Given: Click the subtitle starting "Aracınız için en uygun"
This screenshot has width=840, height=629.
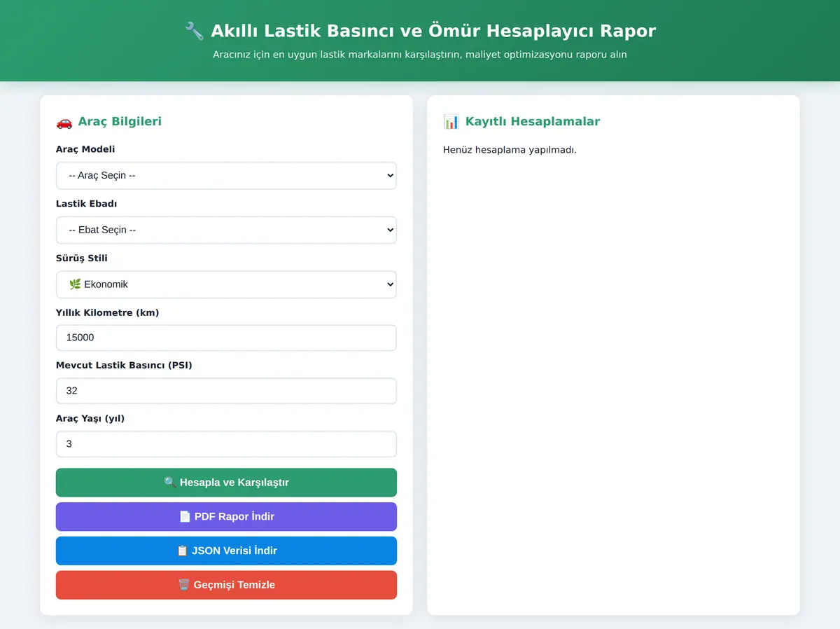Looking at the screenshot, I should coord(420,55).
